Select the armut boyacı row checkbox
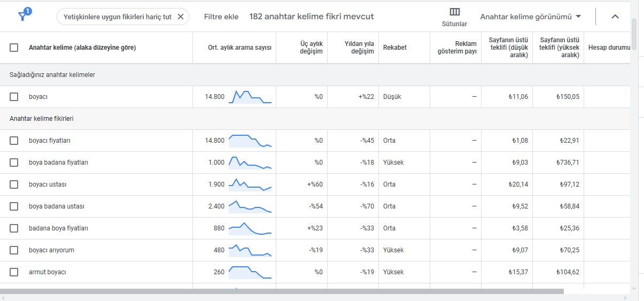 [14, 272]
